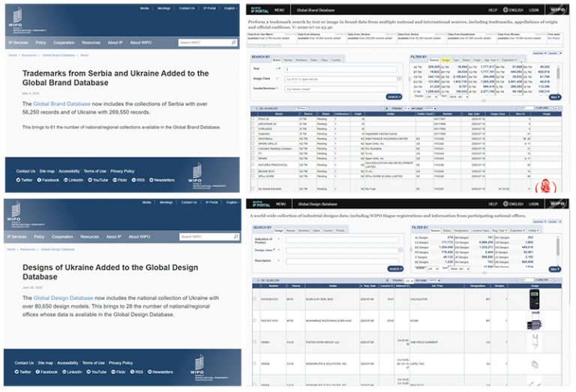Click the footer WIPO logo on the Serbia and Ukraine page
Image resolution: width=576 pixels, height=392 pixels.
(206, 176)
